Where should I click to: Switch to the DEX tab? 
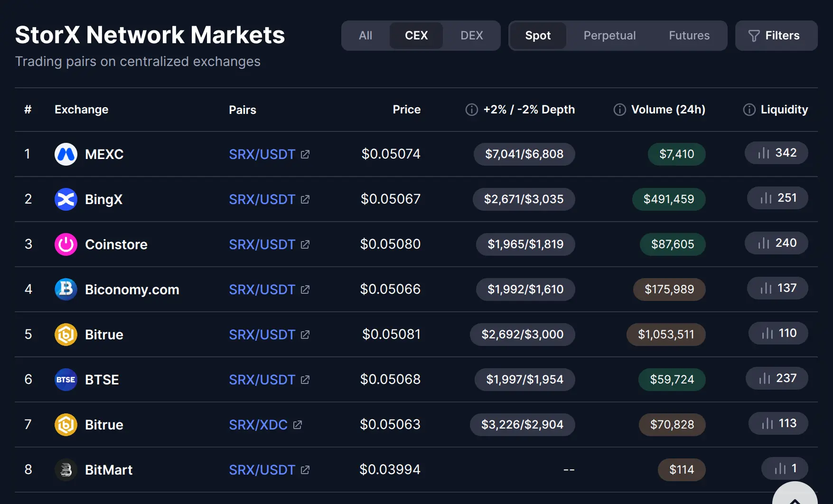[472, 36]
